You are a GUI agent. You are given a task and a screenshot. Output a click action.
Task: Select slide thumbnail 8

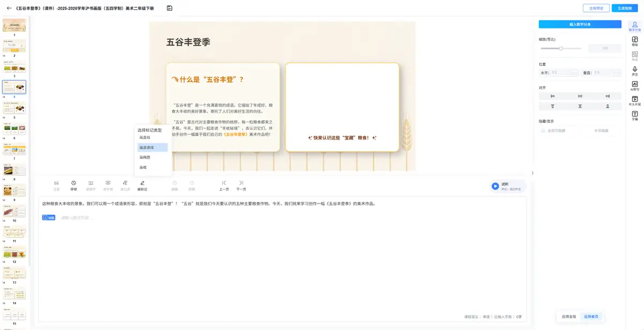[14, 170]
